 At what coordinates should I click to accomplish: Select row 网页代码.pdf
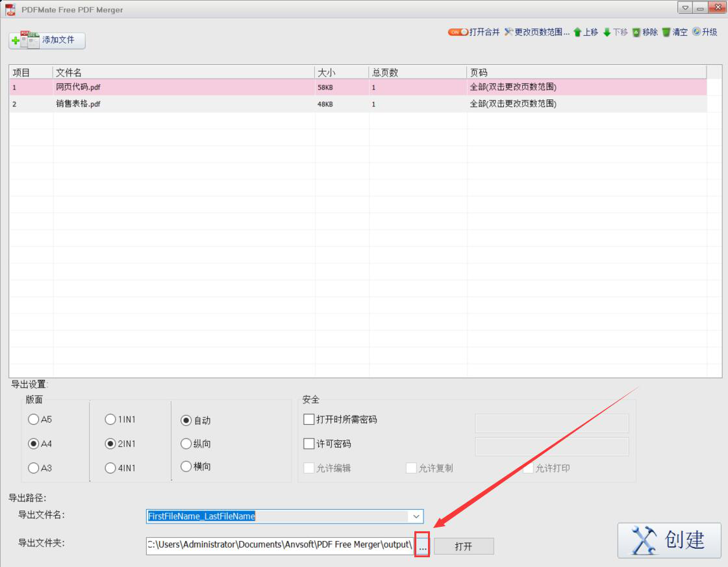(x=358, y=87)
